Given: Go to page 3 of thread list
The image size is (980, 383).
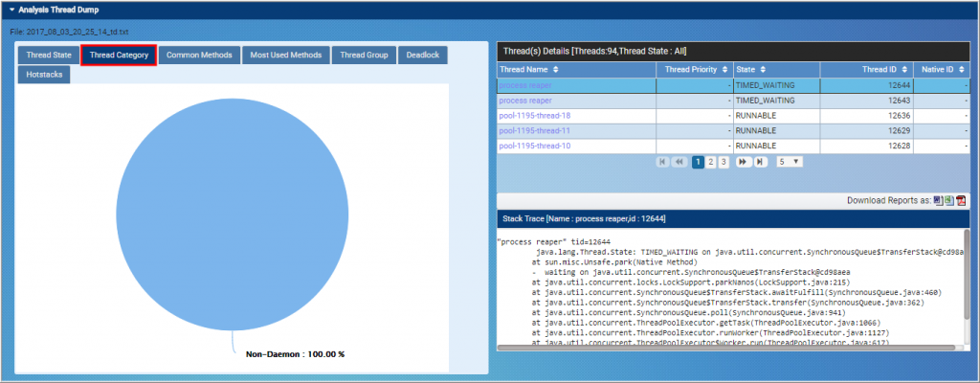Looking at the screenshot, I should tap(724, 162).
